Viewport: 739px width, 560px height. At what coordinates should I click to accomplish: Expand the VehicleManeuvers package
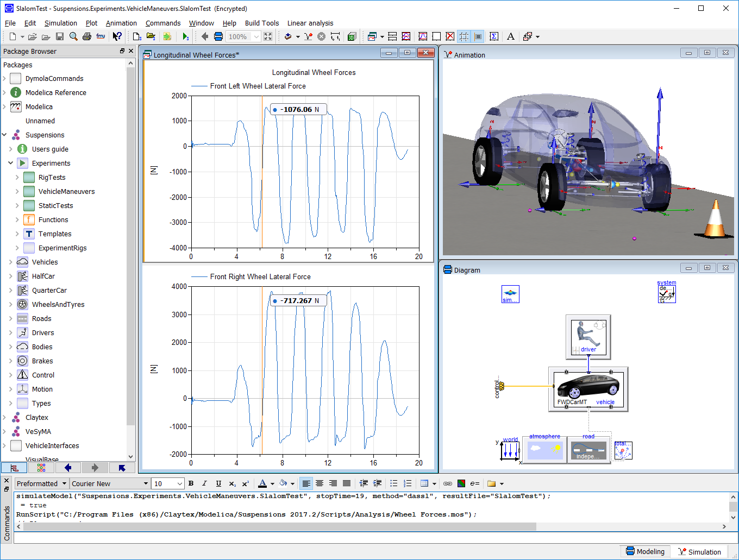pyautogui.click(x=17, y=192)
